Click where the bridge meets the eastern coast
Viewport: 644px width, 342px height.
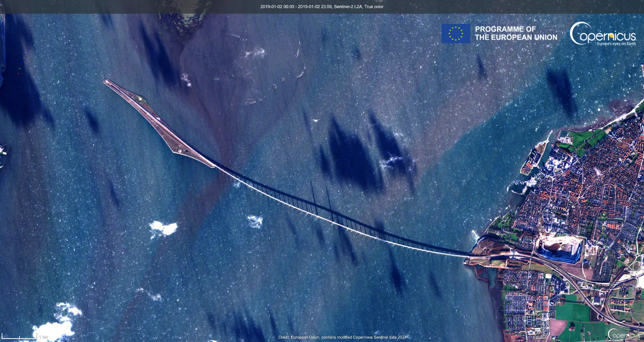coord(470,256)
